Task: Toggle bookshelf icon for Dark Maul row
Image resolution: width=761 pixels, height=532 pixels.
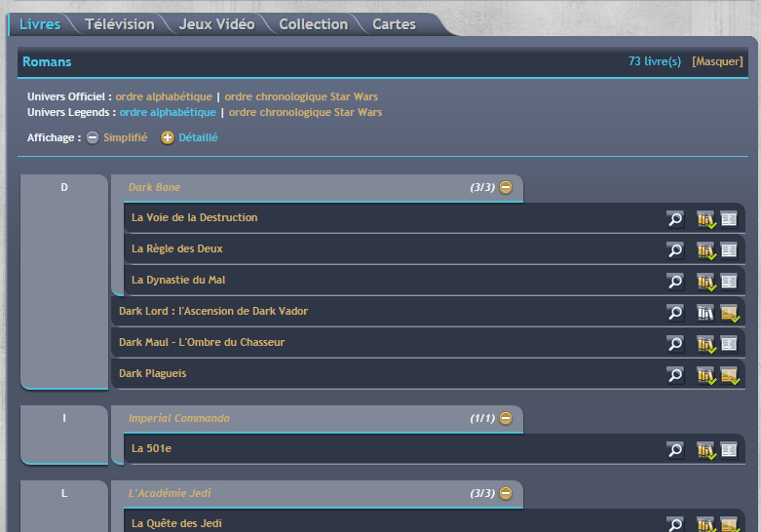Action: click(x=705, y=343)
